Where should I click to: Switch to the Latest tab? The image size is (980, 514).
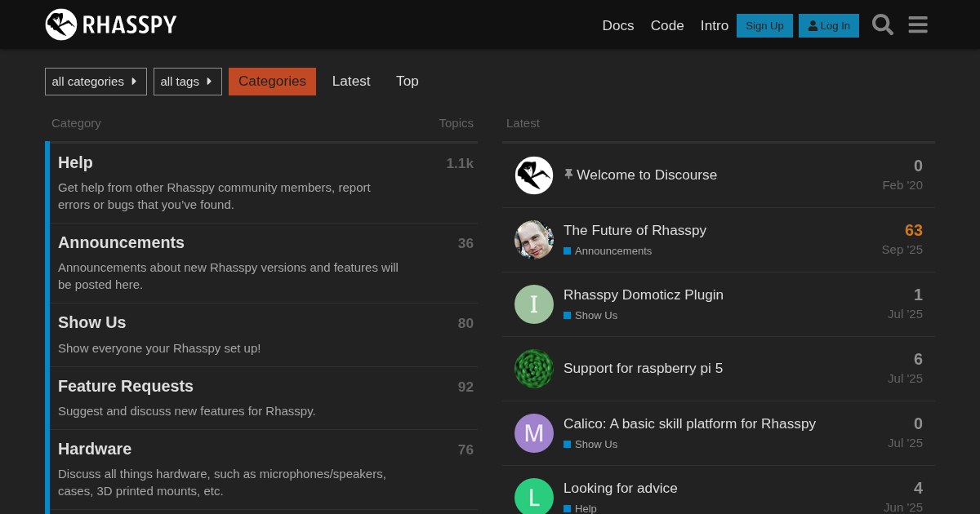(x=351, y=82)
